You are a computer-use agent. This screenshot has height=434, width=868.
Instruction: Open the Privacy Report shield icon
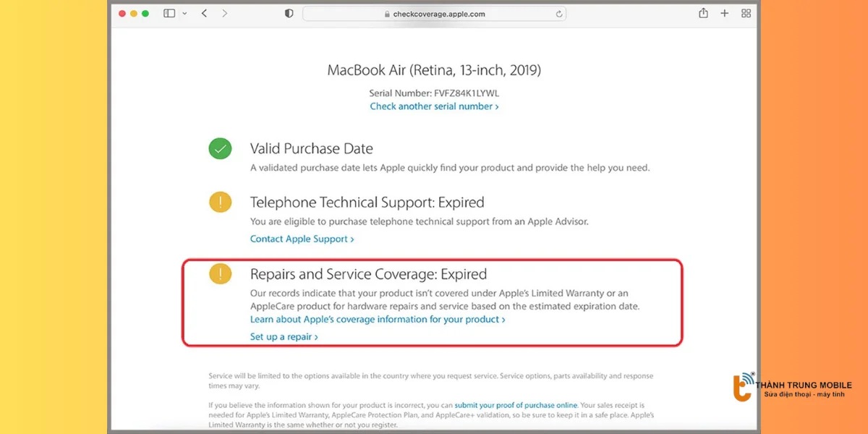pyautogui.click(x=289, y=14)
